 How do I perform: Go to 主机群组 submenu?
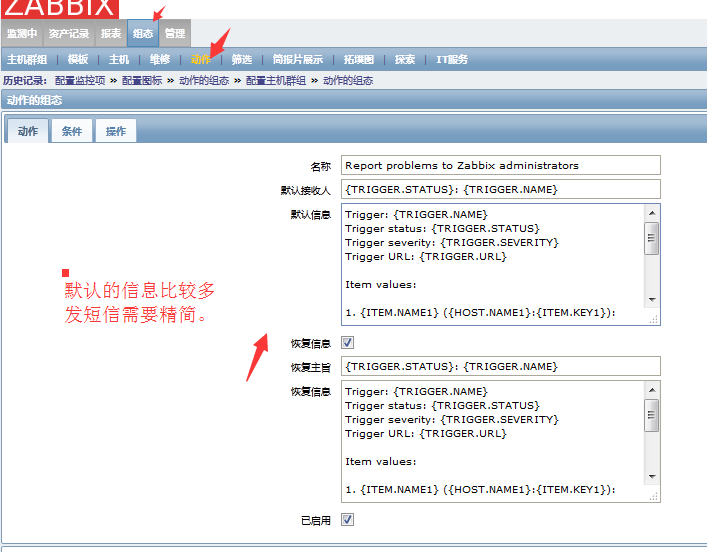point(27,60)
